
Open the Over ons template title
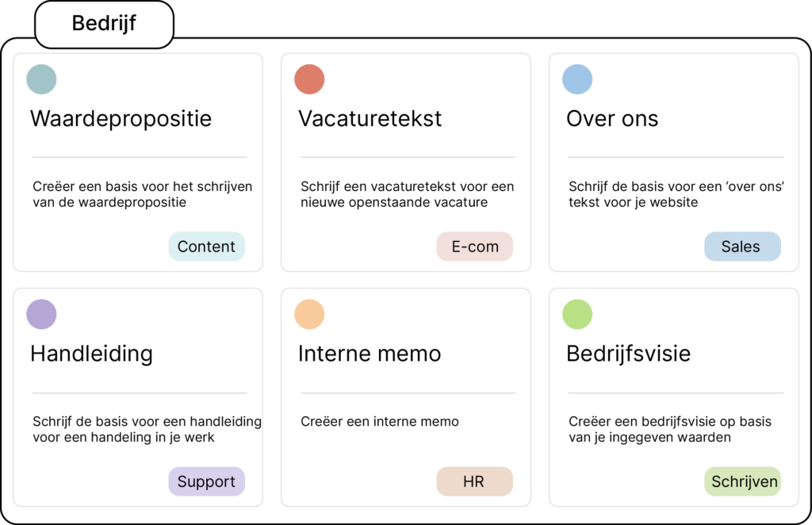pyautogui.click(x=612, y=119)
